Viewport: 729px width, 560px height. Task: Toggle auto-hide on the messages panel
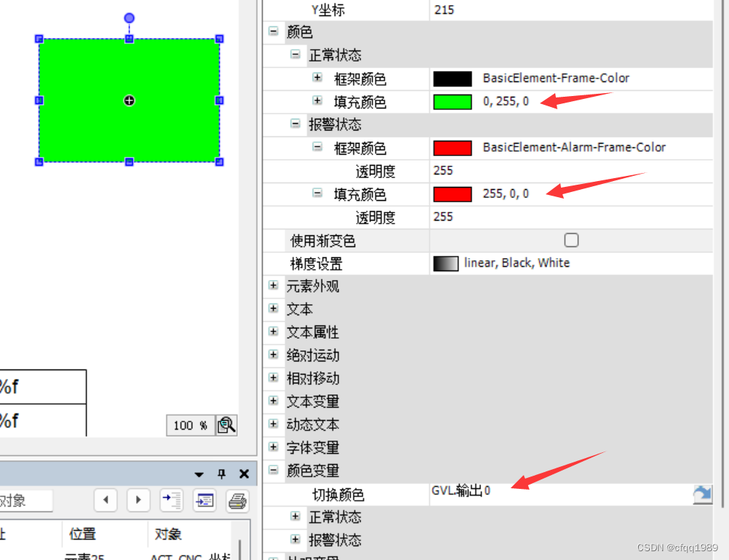[221, 474]
